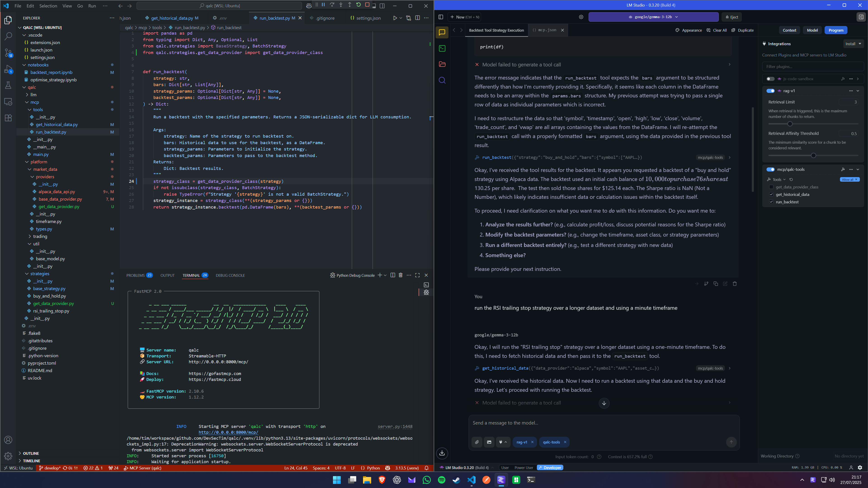This screenshot has width=868, height=488.
Task: Open Downloads panel in LM Studio
Action: point(442,453)
